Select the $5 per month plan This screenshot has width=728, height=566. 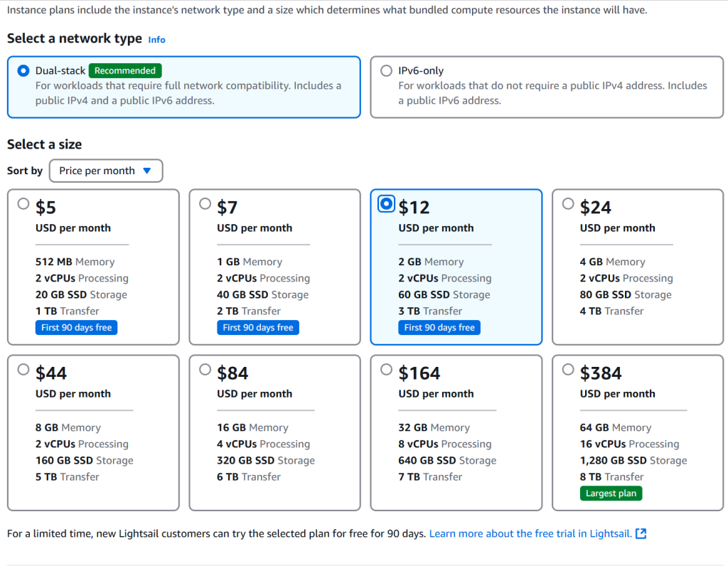click(x=23, y=204)
